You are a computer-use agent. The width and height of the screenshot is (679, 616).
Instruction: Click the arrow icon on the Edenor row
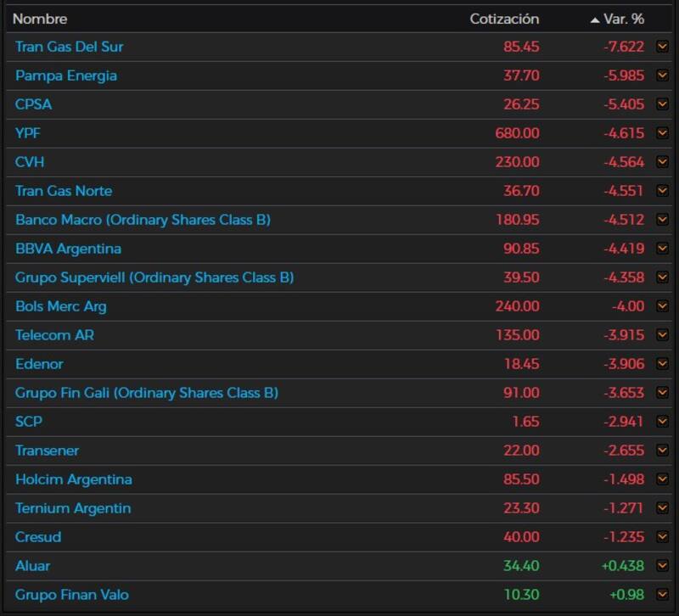[662, 364]
